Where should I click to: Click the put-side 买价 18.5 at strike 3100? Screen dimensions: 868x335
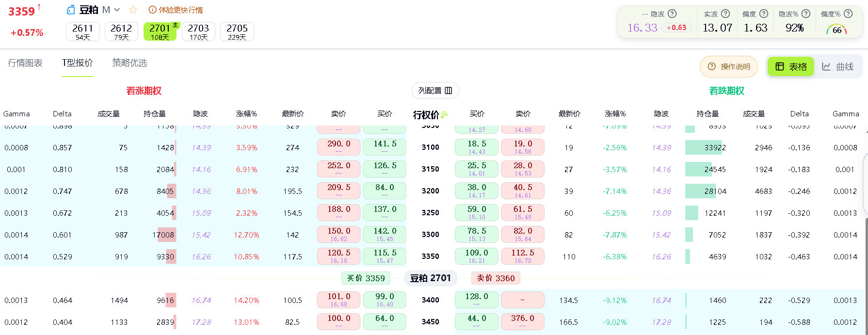point(477,147)
